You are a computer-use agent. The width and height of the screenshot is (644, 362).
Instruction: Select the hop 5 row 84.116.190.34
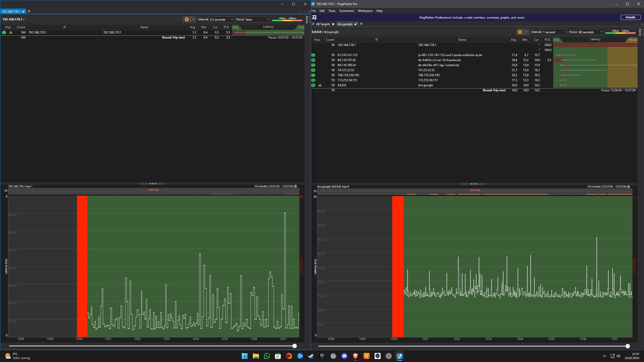(347, 65)
